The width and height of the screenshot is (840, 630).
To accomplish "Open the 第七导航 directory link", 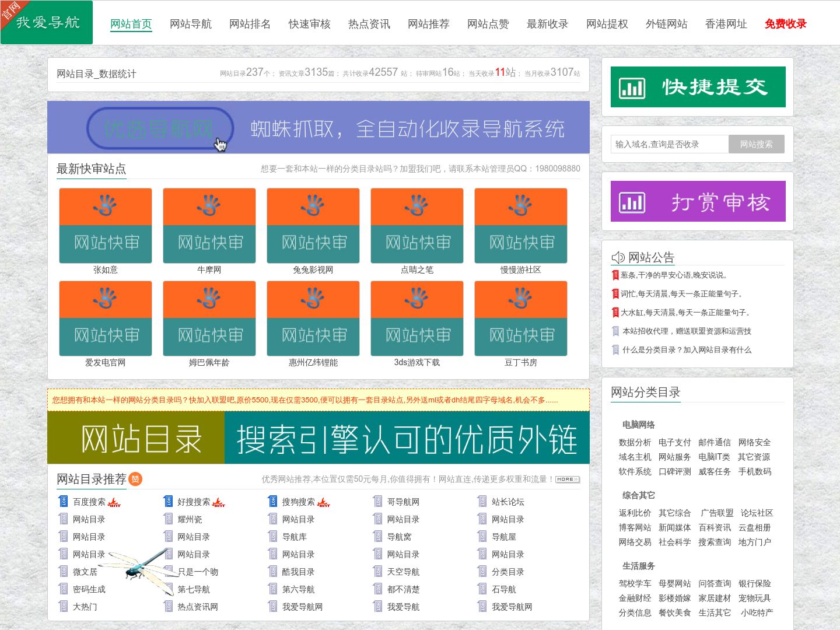I will coord(194,589).
